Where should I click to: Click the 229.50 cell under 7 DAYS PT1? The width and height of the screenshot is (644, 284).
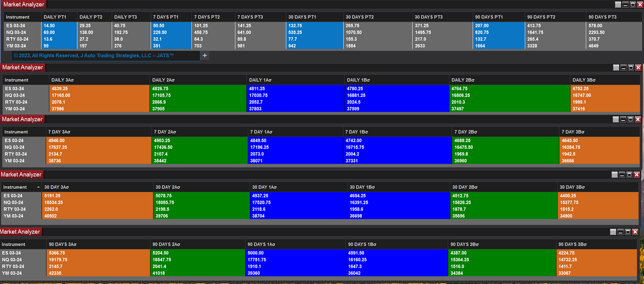pyautogui.click(x=172, y=32)
